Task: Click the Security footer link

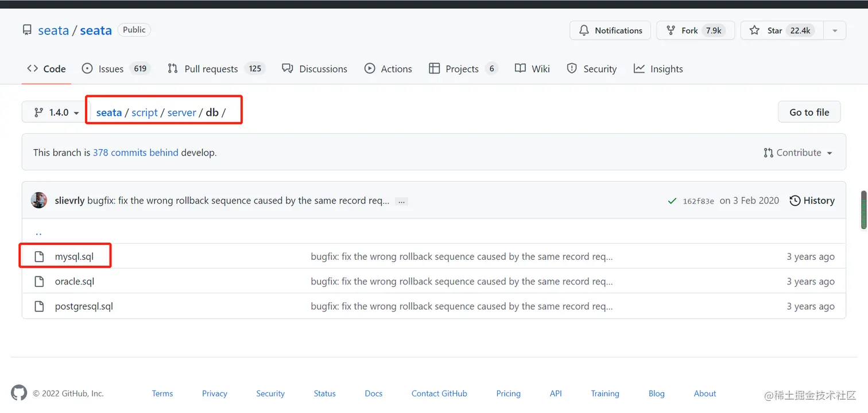Action: tap(270, 393)
